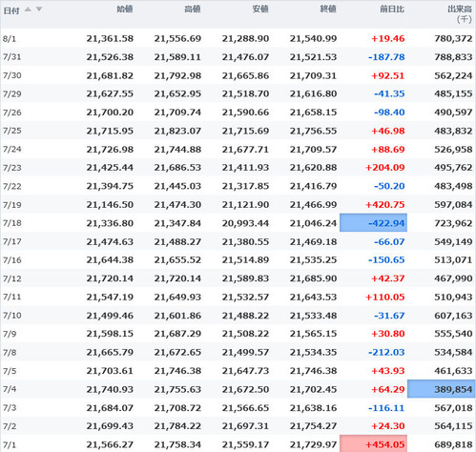Click closing price 21,746.38 on 7/5
This screenshot has height=452, width=476.
[x=313, y=371]
